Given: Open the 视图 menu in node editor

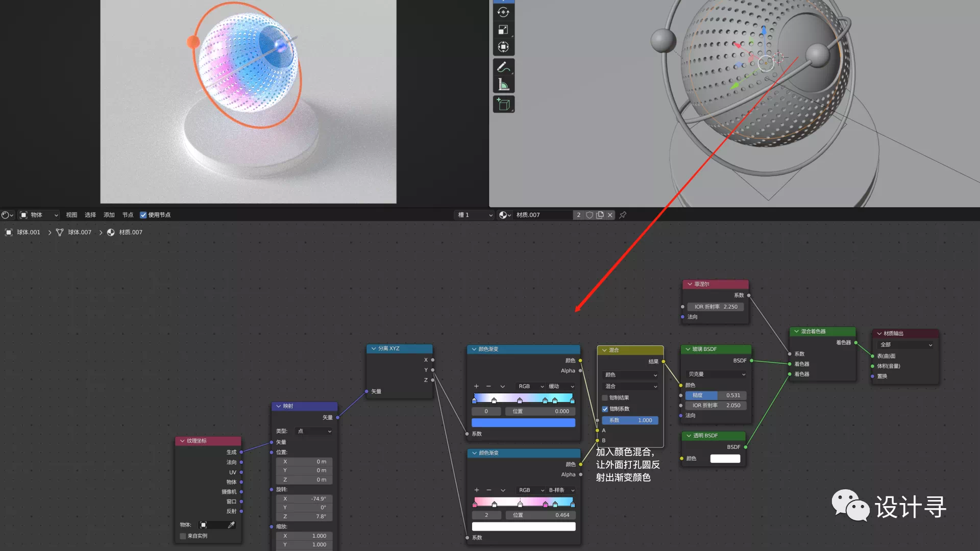Looking at the screenshot, I should 71,215.
